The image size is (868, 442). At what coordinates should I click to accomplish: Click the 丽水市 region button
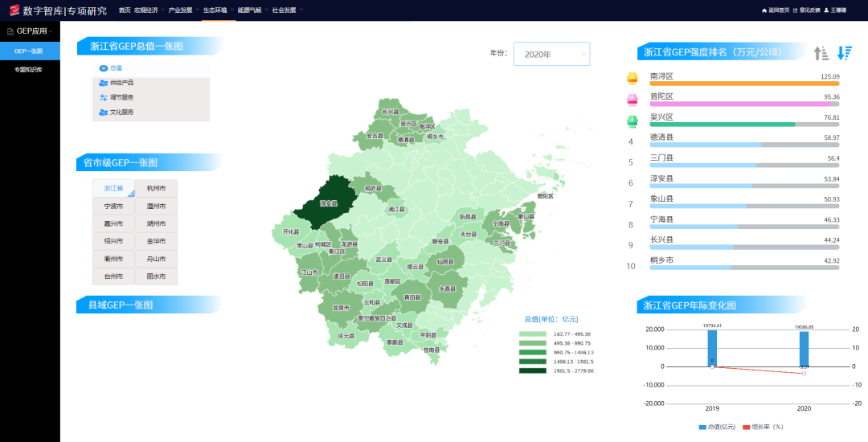[156, 276]
